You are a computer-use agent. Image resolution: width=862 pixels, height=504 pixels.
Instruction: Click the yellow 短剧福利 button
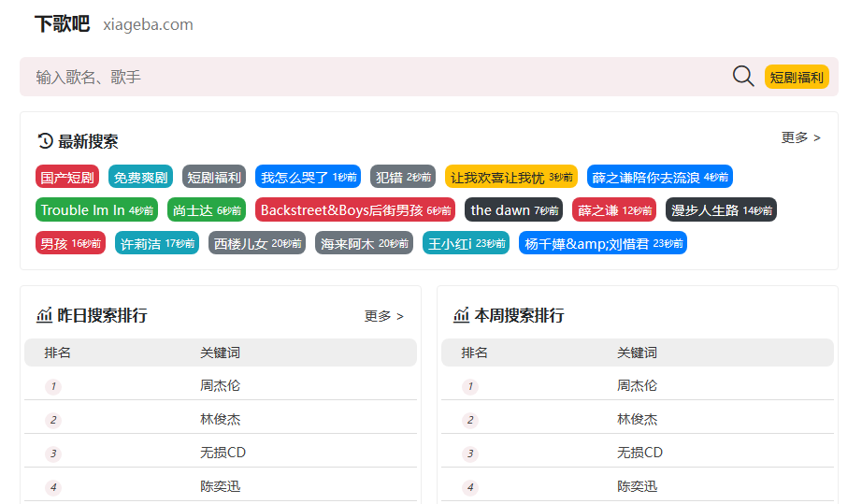796,77
